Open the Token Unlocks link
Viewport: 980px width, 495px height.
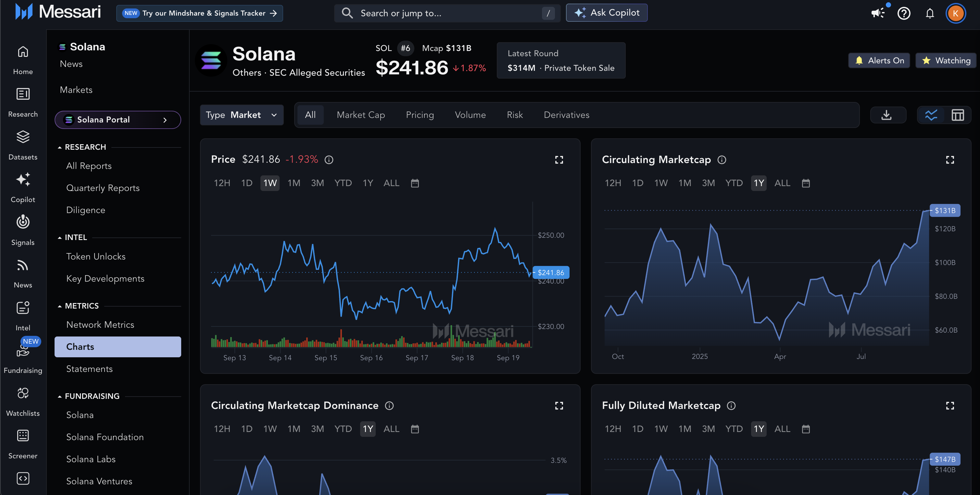point(96,257)
